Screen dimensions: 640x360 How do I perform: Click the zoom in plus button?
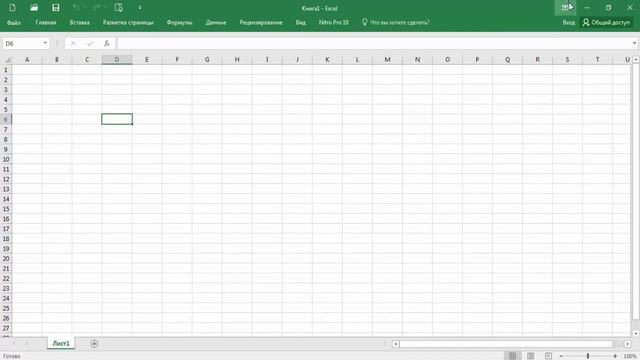[x=615, y=356]
